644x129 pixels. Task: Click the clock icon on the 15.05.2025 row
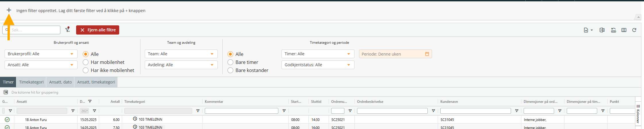135,119
